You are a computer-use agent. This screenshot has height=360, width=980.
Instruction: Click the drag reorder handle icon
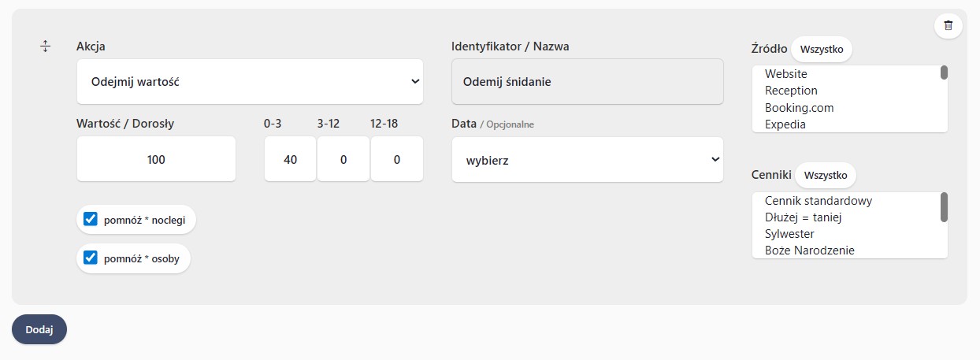tap(45, 46)
